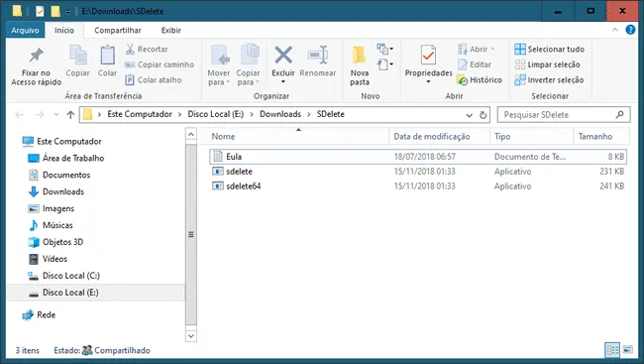
Task: Switch to the Exibir ribbon tab
Action: click(x=170, y=30)
